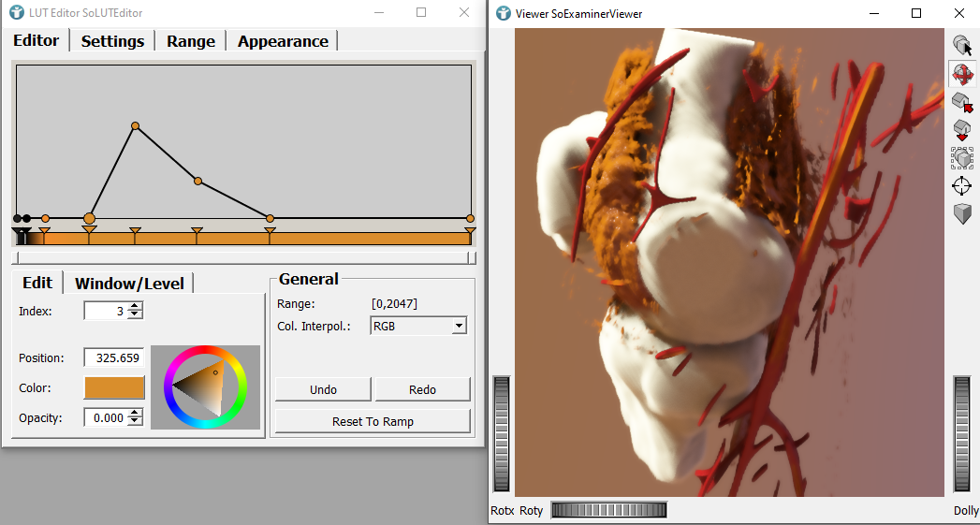Select the peak control point on curve

[136, 125]
